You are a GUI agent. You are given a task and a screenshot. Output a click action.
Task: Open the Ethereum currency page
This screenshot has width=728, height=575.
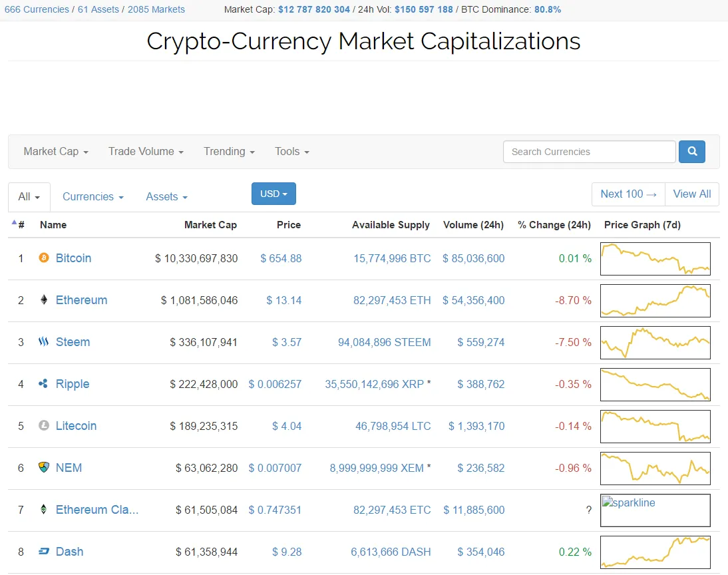[81, 300]
